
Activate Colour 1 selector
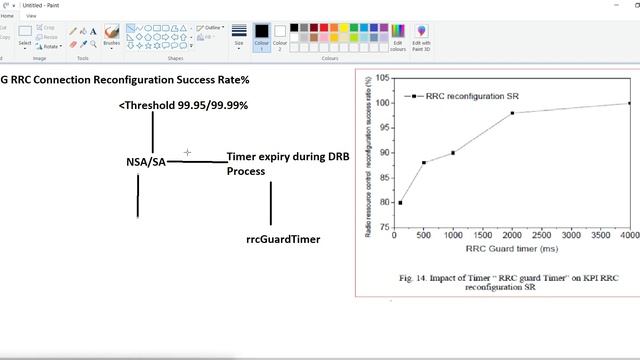pos(262,38)
